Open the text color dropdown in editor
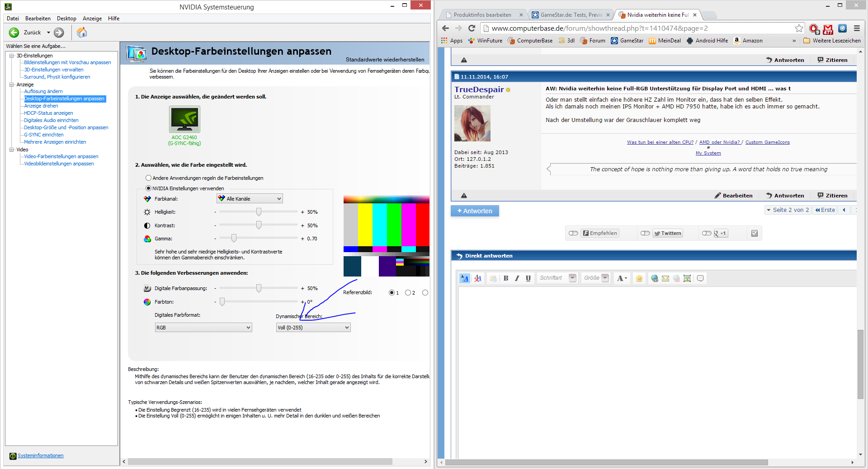This screenshot has width=868, height=469. pos(622,278)
